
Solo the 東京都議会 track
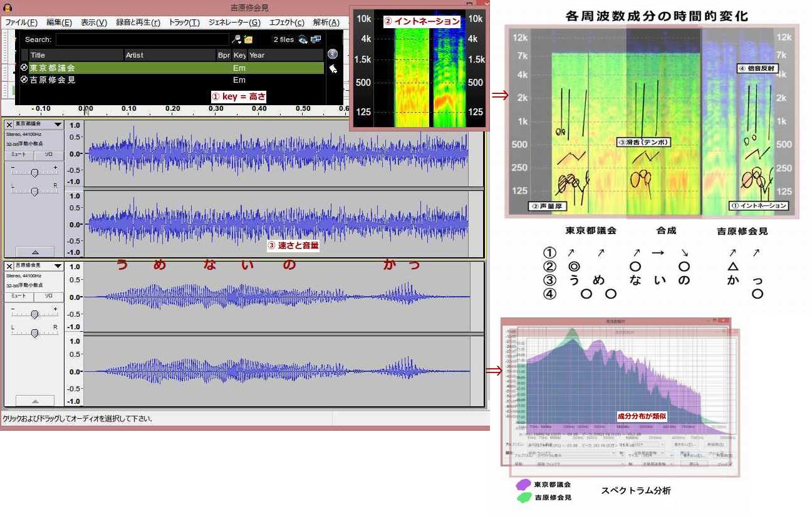48,155
